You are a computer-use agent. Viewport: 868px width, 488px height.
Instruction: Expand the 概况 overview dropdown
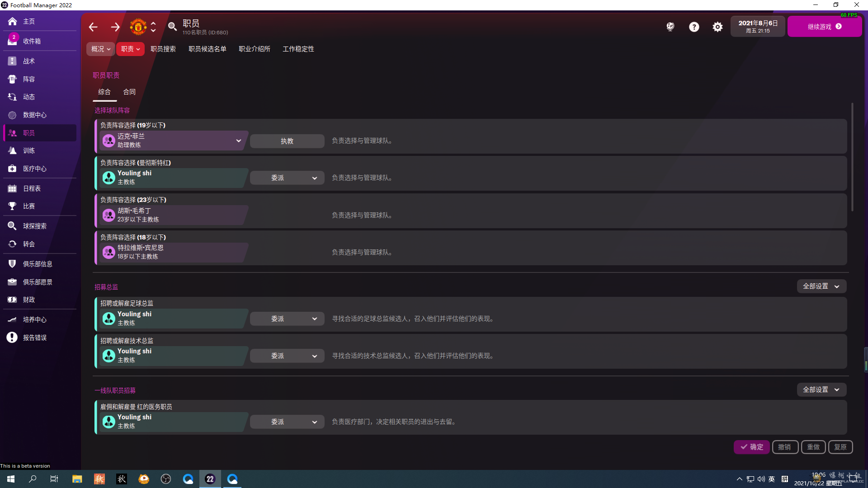pyautogui.click(x=100, y=49)
